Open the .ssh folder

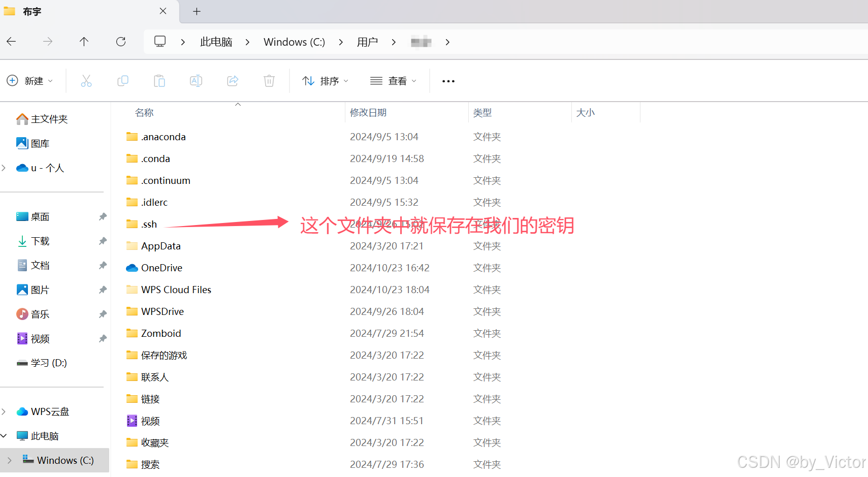(x=148, y=224)
